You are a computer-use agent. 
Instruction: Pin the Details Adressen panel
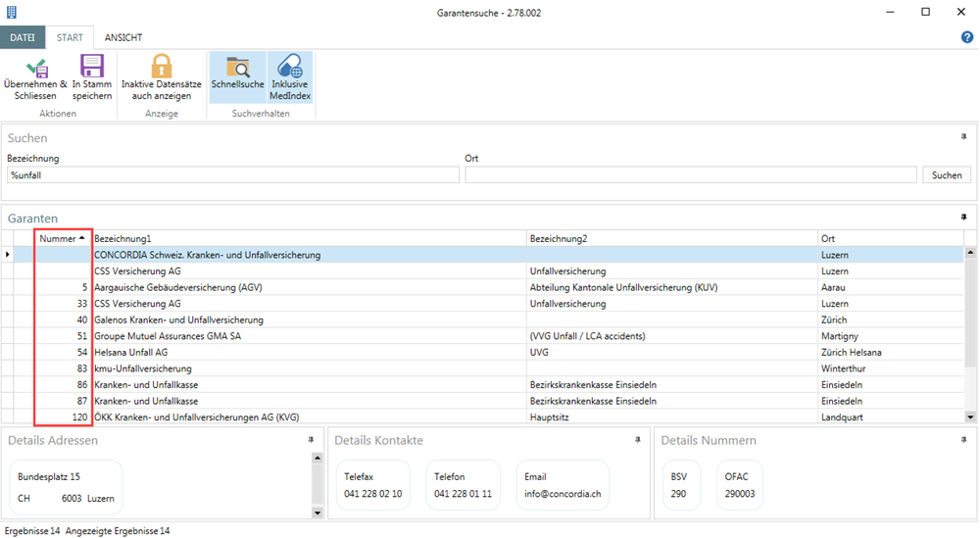pos(311,440)
